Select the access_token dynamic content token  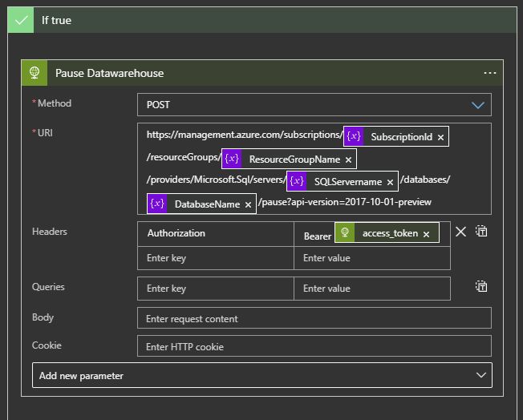[x=387, y=232]
